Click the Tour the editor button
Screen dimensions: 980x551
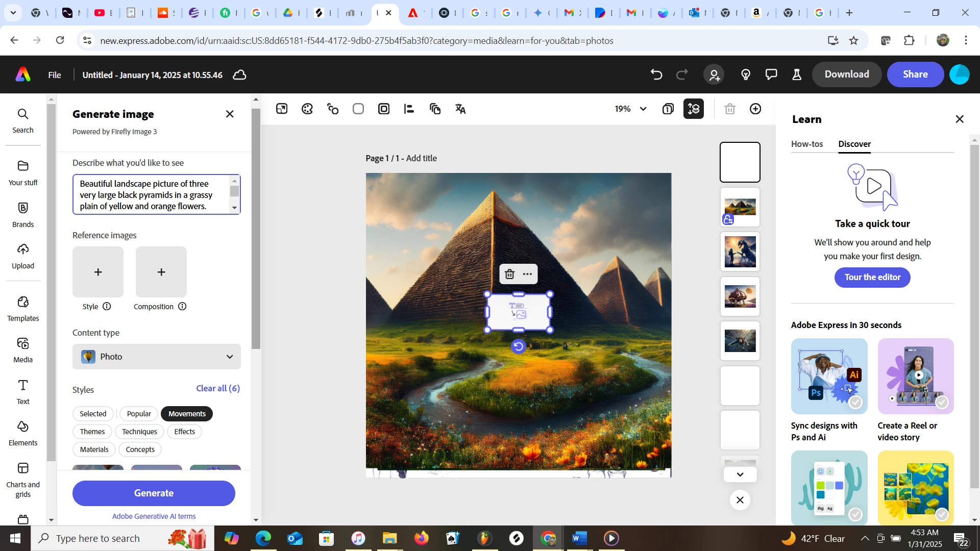pos(872,277)
